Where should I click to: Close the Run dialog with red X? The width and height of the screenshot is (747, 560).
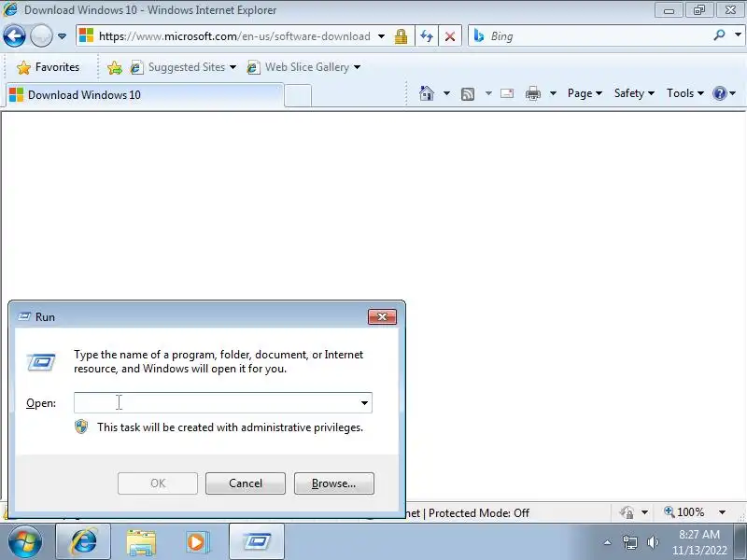pyautogui.click(x=382, y=316)
